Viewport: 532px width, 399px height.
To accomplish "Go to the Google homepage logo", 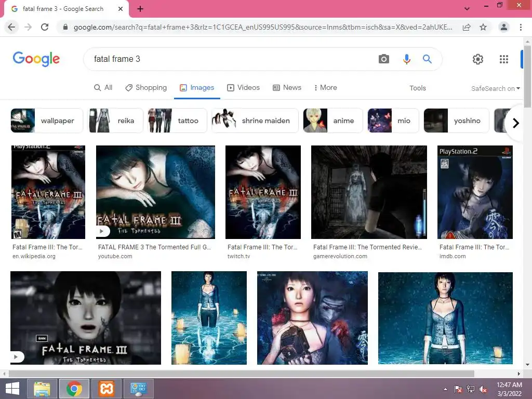I will tap(36, 59).
